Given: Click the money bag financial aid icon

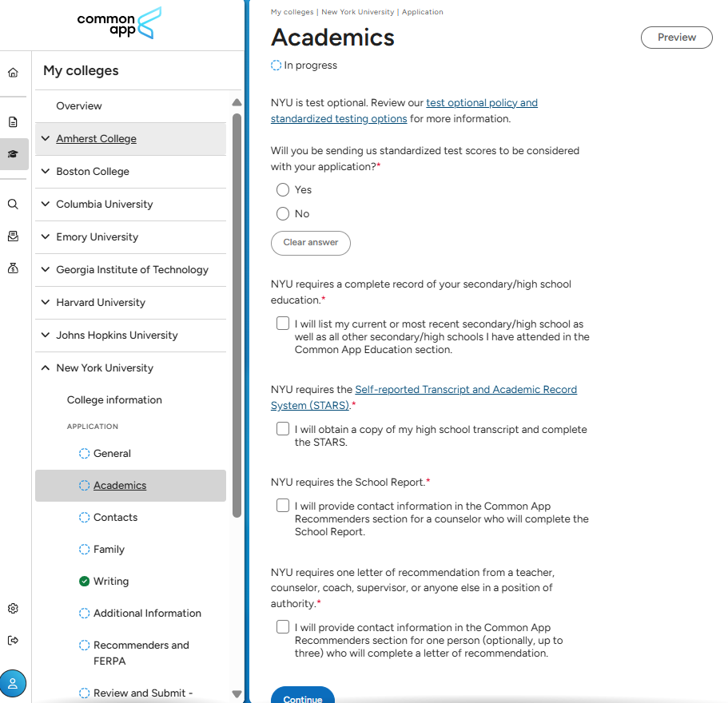Looking at the screenshot, I should click(x=13, y=268).
